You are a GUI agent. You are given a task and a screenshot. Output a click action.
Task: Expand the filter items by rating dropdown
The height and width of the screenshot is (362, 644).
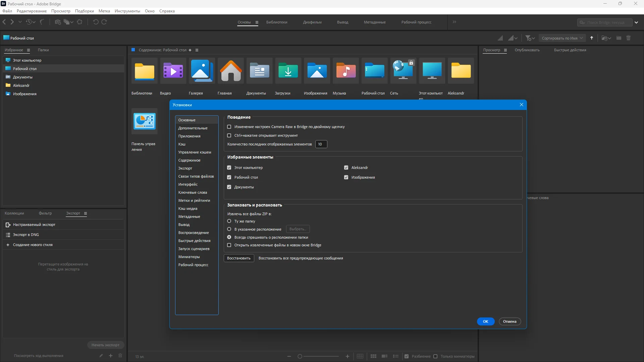point(530,38)
